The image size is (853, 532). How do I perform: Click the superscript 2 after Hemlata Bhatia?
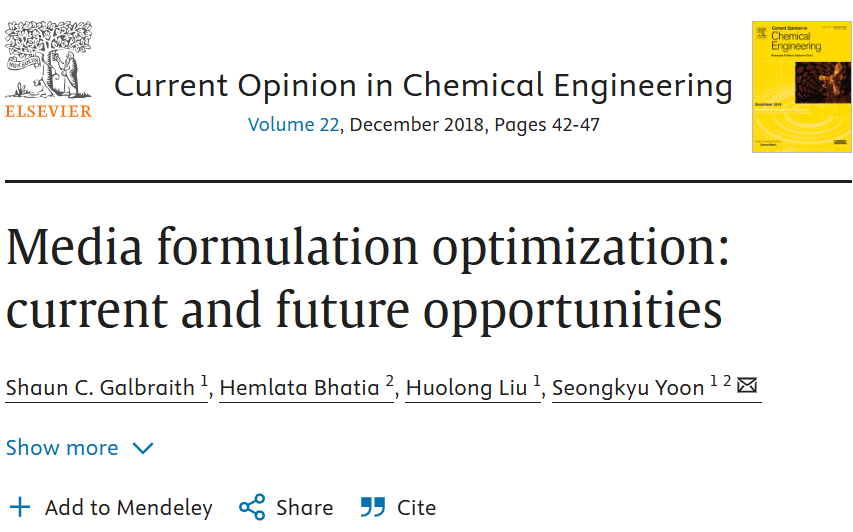tap(390, 380)
